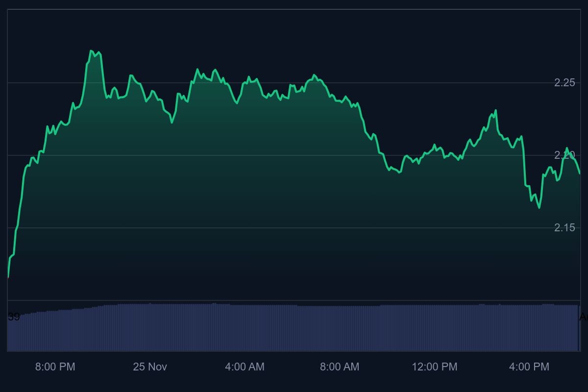Select the 8:00 AM time axis label
Viewport: 588px width, 392px height.
[x=340, y=367]
